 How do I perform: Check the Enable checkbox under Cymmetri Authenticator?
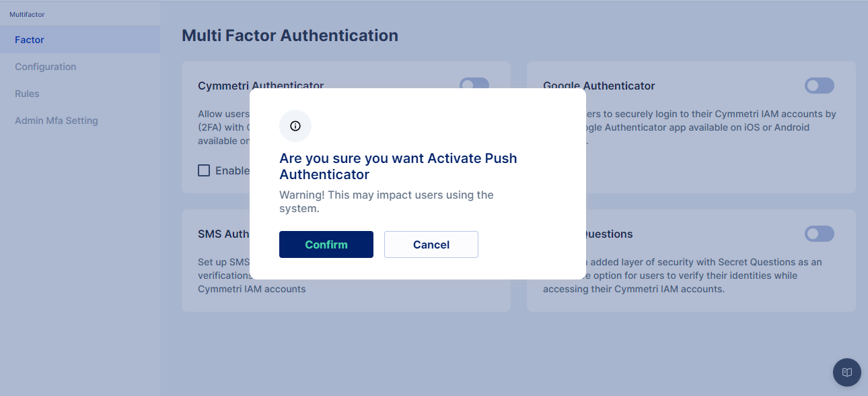coord(204,170)
